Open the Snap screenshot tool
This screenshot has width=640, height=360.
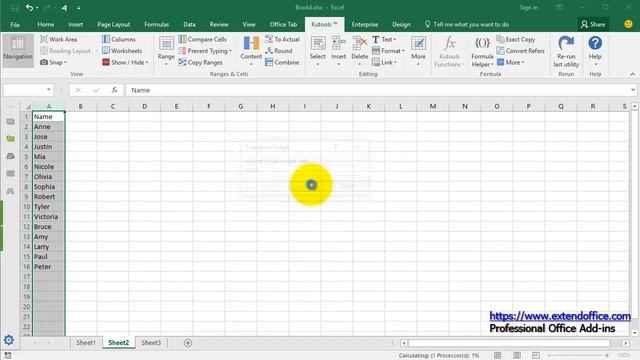(53, 62)
